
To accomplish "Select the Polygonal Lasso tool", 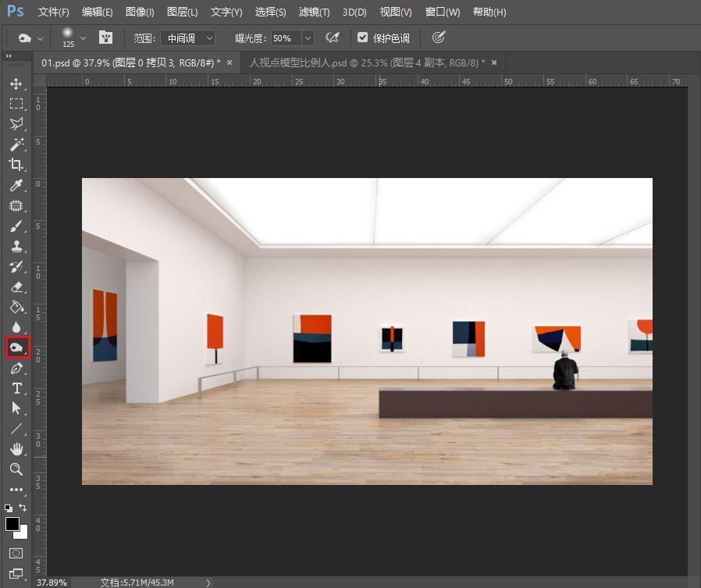I will 16,124.
